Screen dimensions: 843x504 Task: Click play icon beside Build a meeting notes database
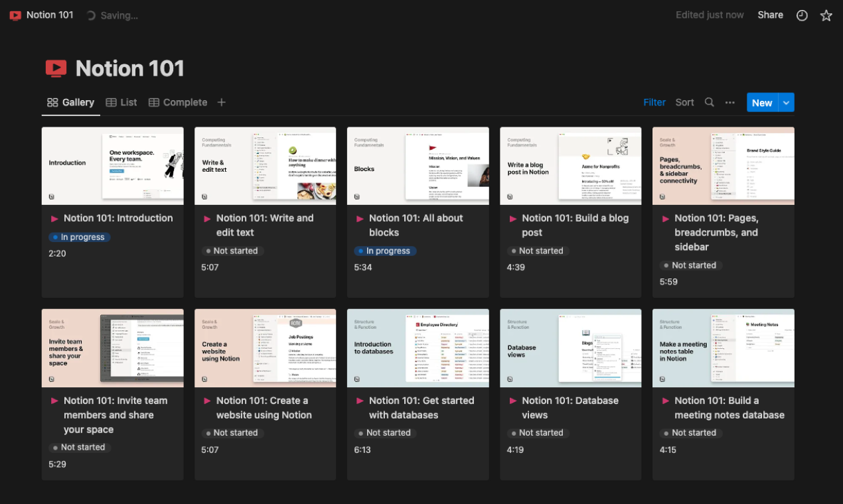click(x=665, y=401)
